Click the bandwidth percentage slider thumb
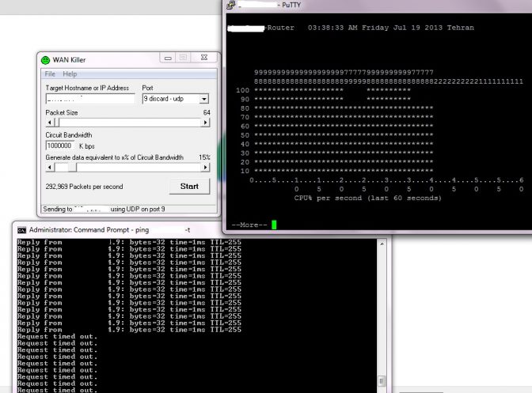This screenshot has height=393, width=532. click(73, 167)
